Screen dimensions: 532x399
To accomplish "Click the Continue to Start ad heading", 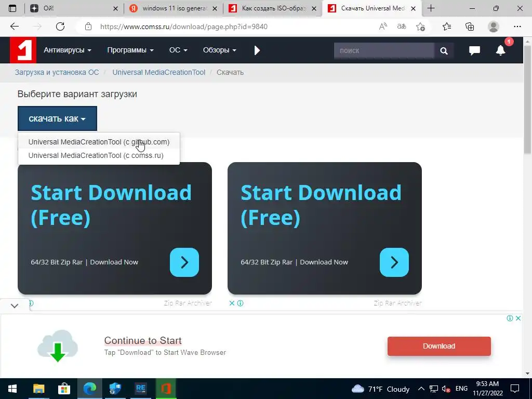I will [x=143, y=340].
